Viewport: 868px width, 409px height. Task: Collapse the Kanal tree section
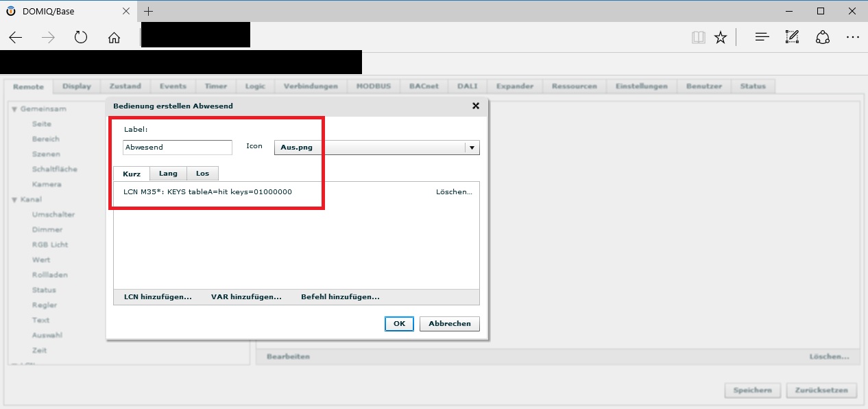(x=14, y=200)
